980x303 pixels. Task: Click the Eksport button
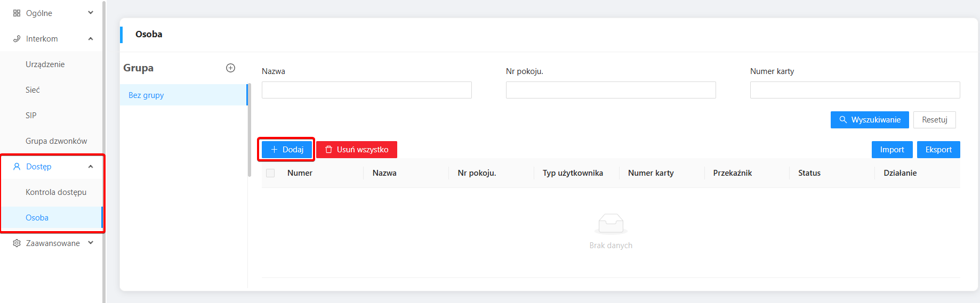click(938, 150)
